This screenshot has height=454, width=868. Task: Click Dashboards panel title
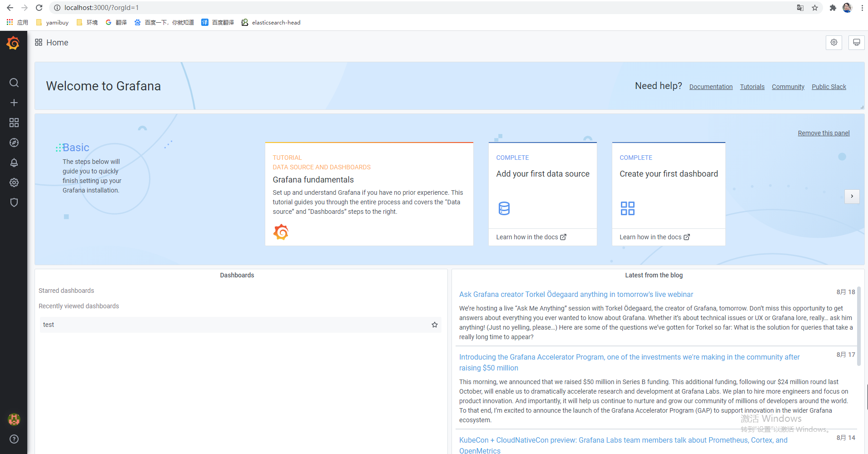[x=237, y=275]
